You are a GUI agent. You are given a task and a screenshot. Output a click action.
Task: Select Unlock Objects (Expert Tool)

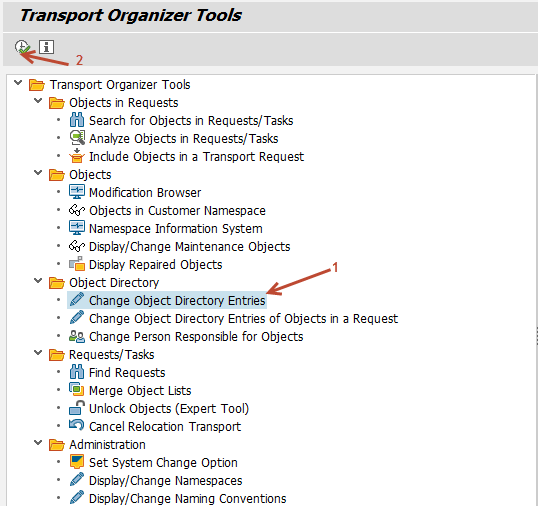point(169,409)
